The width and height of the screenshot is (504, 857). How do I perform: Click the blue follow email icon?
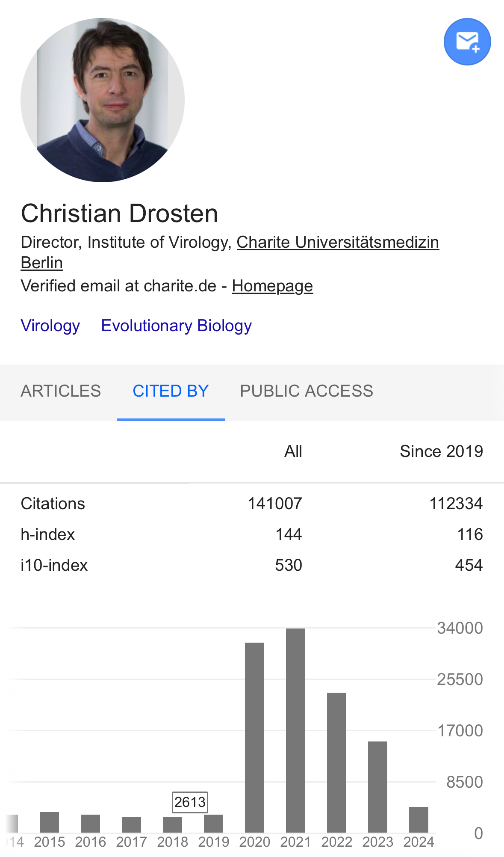pyautogui.click(x=467, y=42)
